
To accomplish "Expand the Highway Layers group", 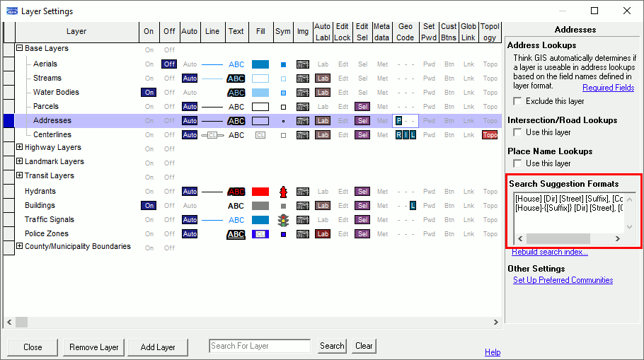I will point(20,148).
